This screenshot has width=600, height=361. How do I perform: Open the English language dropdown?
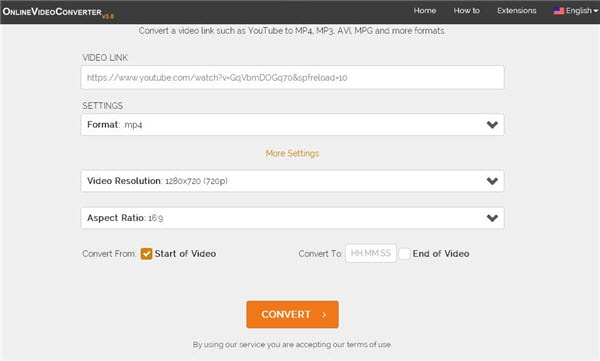576,11
